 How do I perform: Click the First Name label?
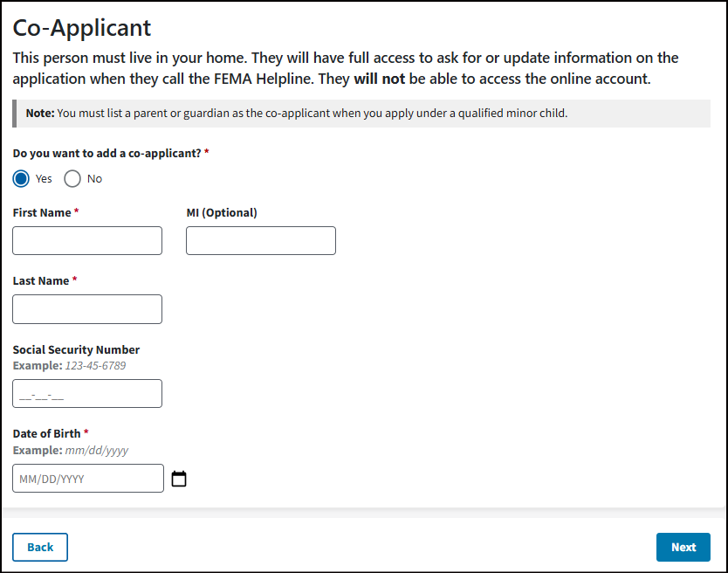[x=42, y=212]
